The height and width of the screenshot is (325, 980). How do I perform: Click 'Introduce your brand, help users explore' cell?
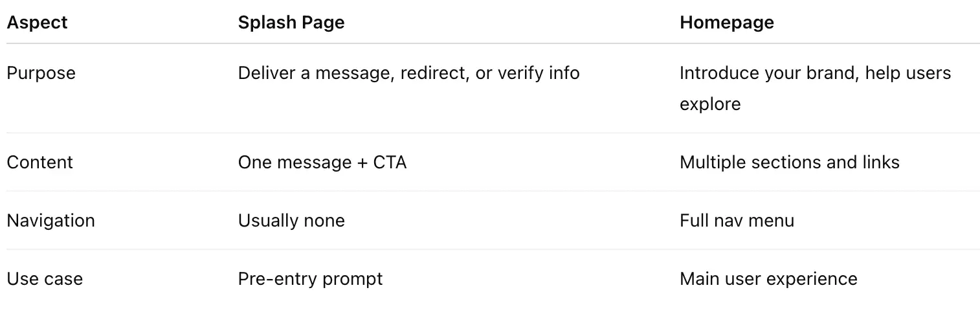tap(815, 88)
